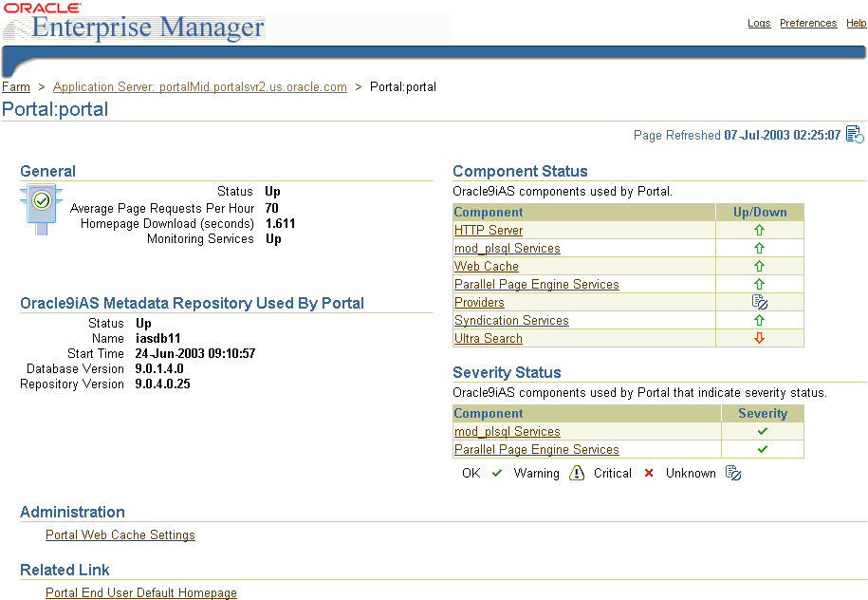Click Start Time value 24-Jun-2003 09:10:57
The width and height of the screenshot is (868, 600).
[x=194, y=353]
